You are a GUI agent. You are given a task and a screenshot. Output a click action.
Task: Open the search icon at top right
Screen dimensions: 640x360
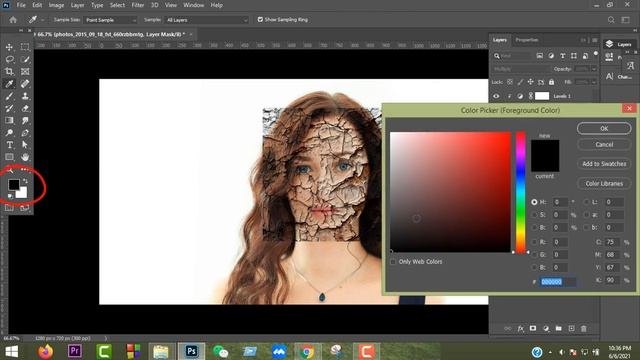pyautogui.click(x=611, y=20)
